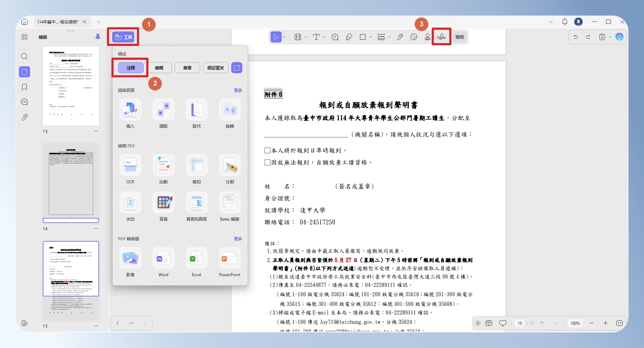This screenshot has width=644, height=348.
Task: Expand the rectangle shape dropdown arrow
Action: pyautogui.click(x=371, y=37)
